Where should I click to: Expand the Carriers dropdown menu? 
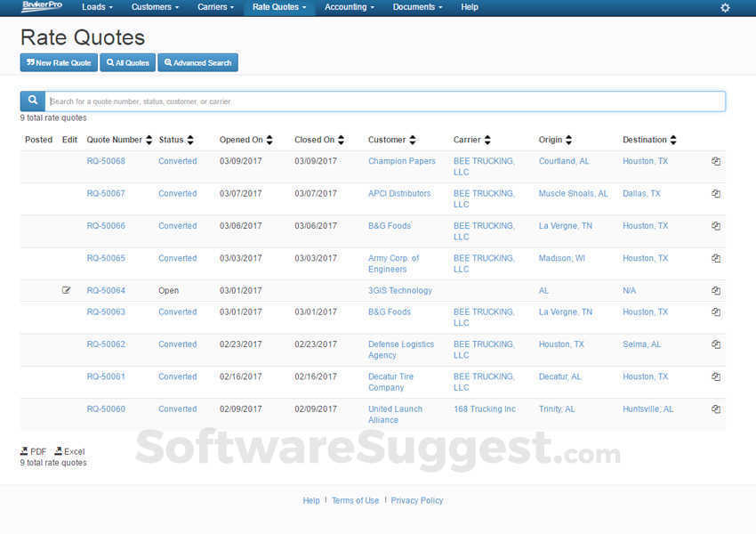click(215, 7)
